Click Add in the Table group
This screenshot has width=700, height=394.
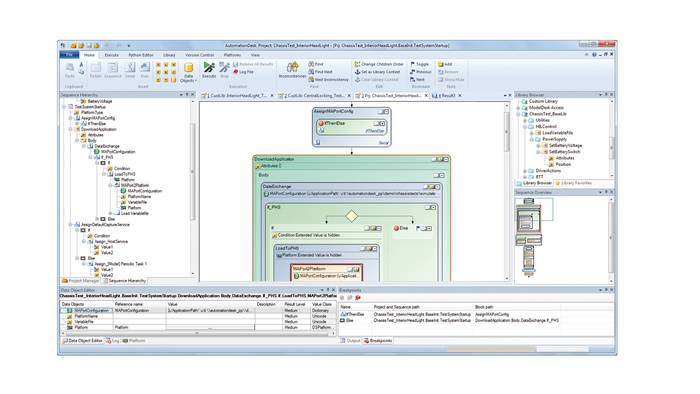point(445,64)
